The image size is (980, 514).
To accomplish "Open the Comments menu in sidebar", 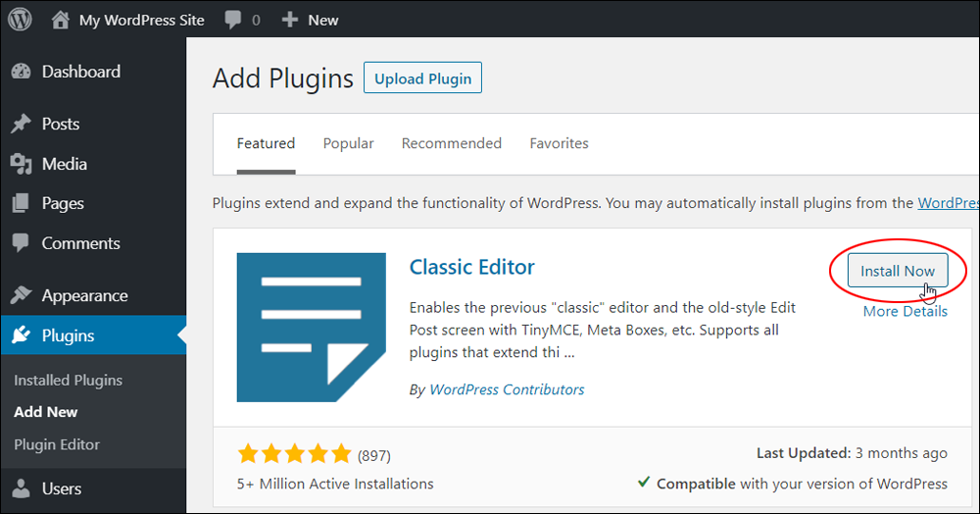I will (80, 243).
